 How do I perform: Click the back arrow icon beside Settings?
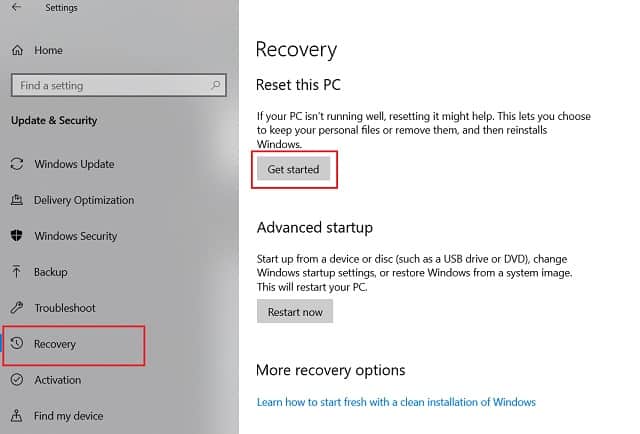click(16, 7)
